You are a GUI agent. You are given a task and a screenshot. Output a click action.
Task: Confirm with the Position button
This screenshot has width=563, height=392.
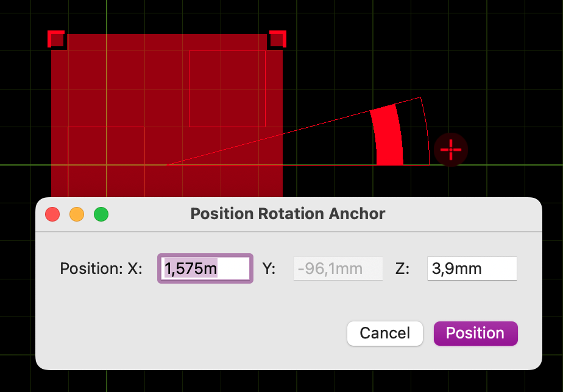coord(475,334)
